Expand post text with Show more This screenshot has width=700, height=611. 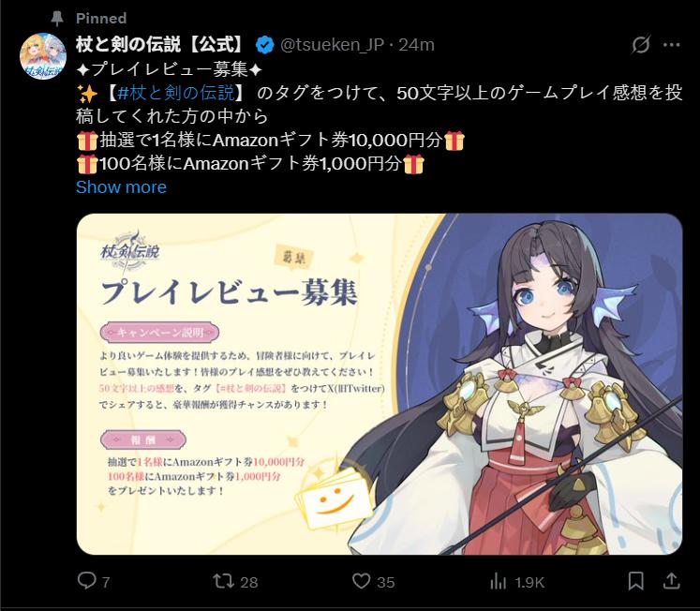pos(121,187)
